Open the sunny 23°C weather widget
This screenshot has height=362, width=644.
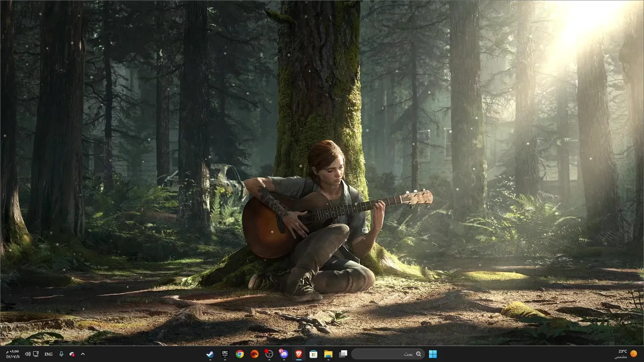pyautogui.click(x=625, y=354)
